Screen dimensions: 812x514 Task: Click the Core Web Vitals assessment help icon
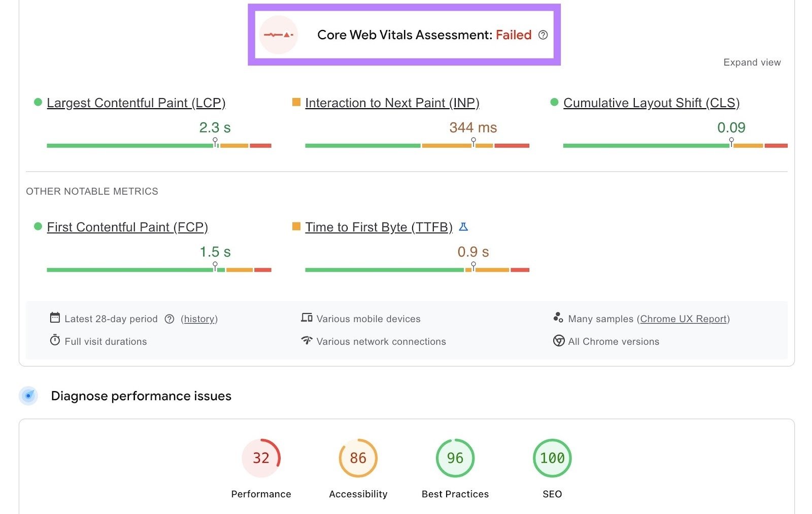click(543, 35)
